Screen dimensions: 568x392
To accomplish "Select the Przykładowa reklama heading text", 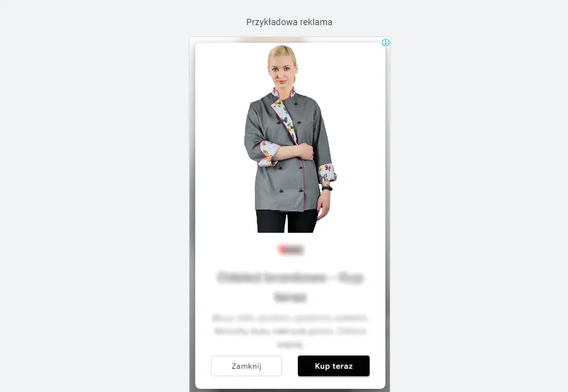I will (289, 22).
